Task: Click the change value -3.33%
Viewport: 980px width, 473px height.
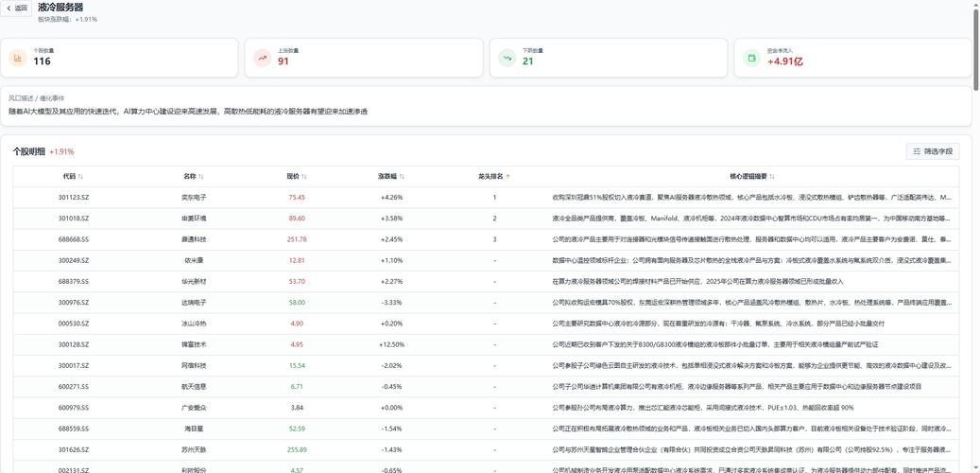Action: pyautogui.click(x=392, y=302)
